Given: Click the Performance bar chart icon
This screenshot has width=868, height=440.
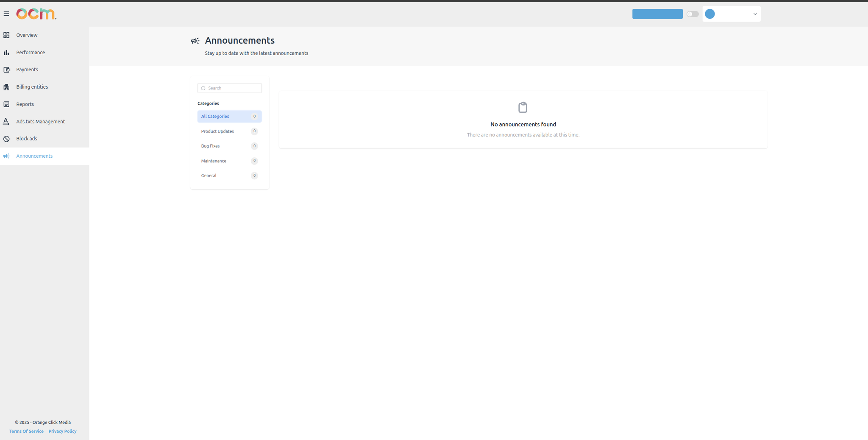Looking at the screenshot, I should tap(6, 53).
